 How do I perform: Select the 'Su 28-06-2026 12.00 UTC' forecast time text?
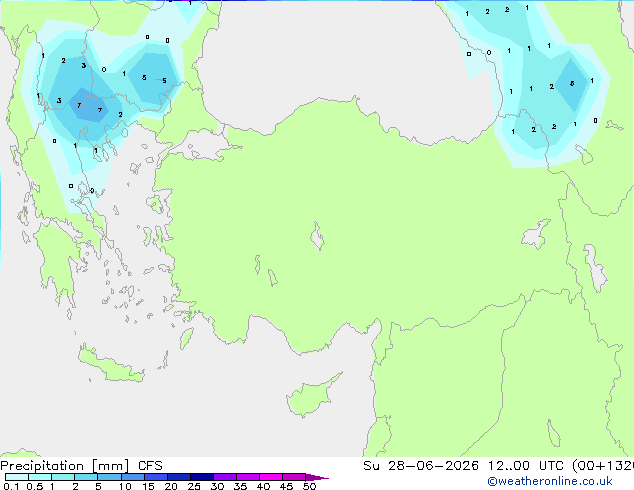(463, 466)
